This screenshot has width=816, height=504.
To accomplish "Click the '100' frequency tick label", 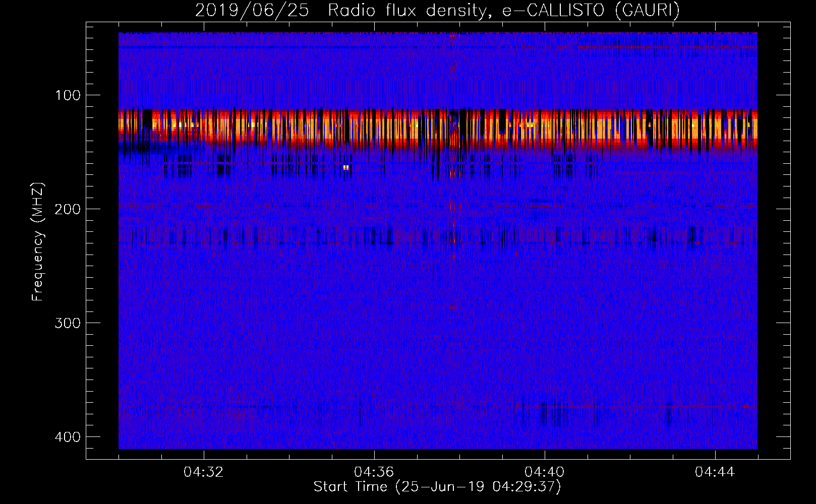I will [x=67, y=95].
